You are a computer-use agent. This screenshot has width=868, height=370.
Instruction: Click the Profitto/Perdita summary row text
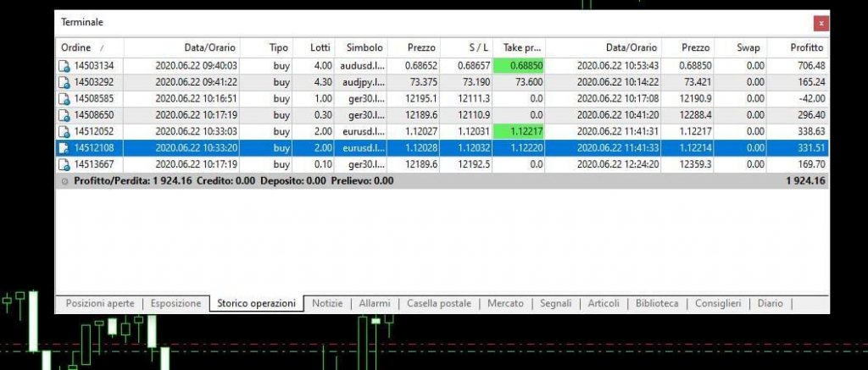click(x=234, y=181)
